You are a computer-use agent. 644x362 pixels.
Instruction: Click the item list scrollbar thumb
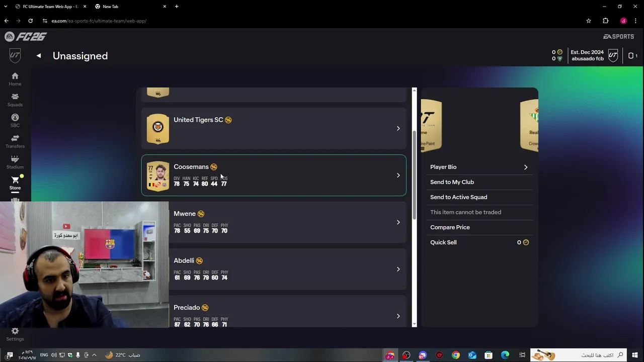(x=414, y=175)
